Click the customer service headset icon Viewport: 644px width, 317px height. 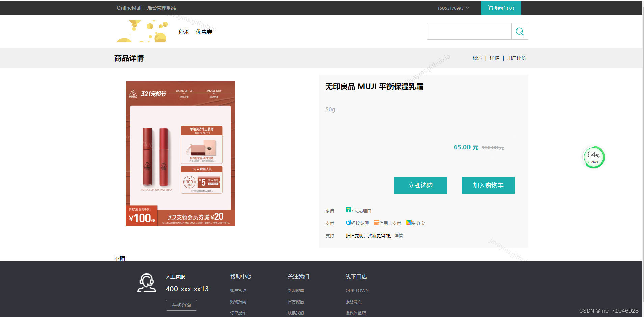(x=147, y=283)
